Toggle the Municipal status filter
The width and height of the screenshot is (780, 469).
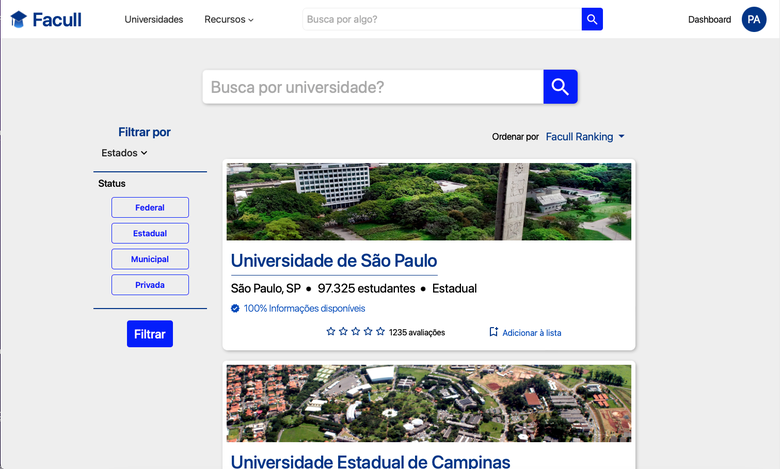[x=150, y=259]
